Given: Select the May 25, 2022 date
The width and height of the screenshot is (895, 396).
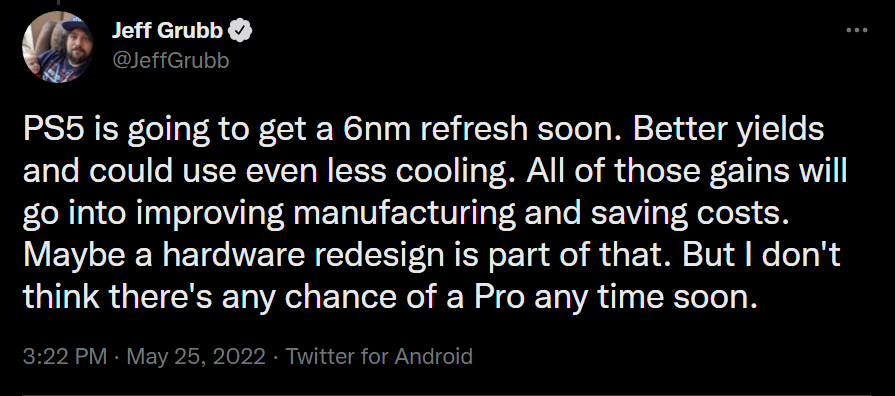Looking at the screenshot, I should click(x=196, y=357).
